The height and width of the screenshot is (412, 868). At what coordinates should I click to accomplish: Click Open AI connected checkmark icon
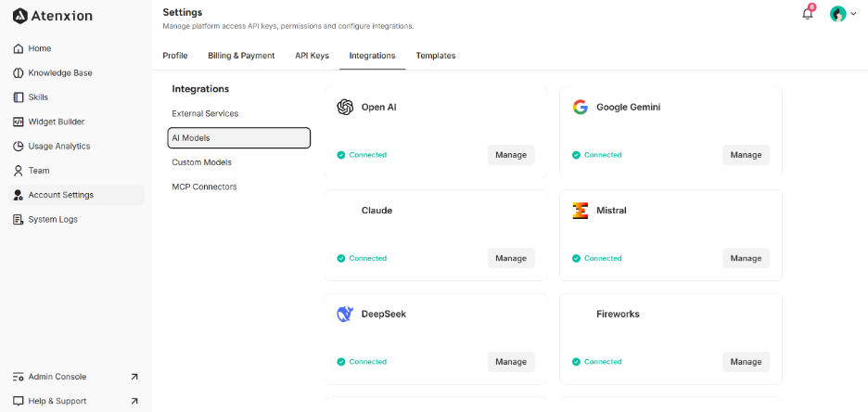click(x=341, y=155)
